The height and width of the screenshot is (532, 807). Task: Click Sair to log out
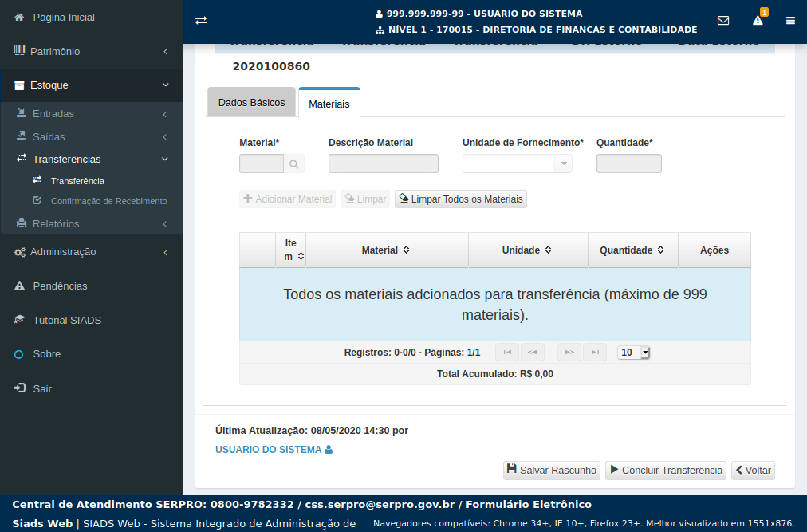(41, 388)
